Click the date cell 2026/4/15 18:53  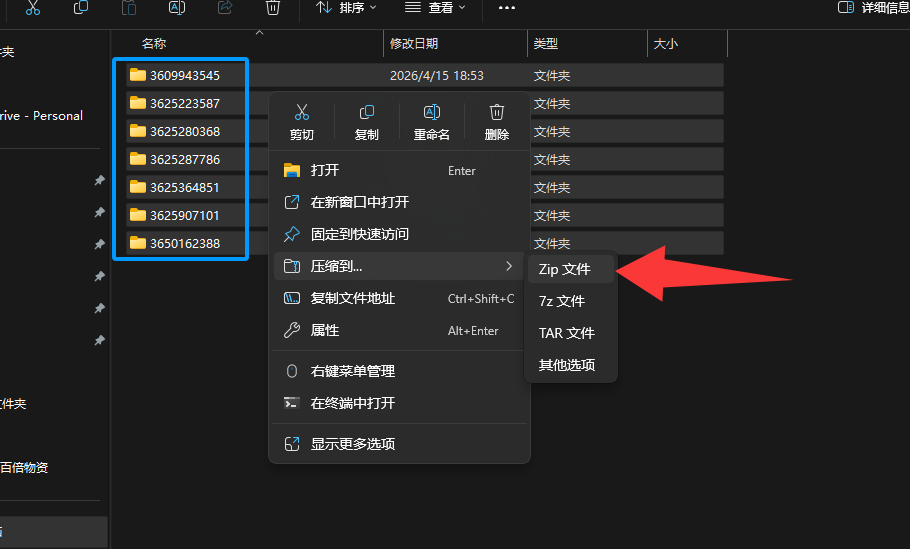(436, 76)
